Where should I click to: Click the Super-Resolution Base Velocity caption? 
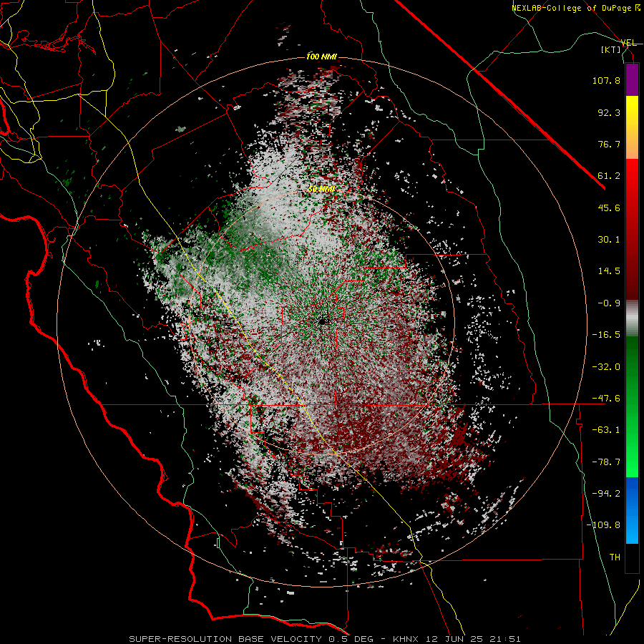click(x=325, y=639)
